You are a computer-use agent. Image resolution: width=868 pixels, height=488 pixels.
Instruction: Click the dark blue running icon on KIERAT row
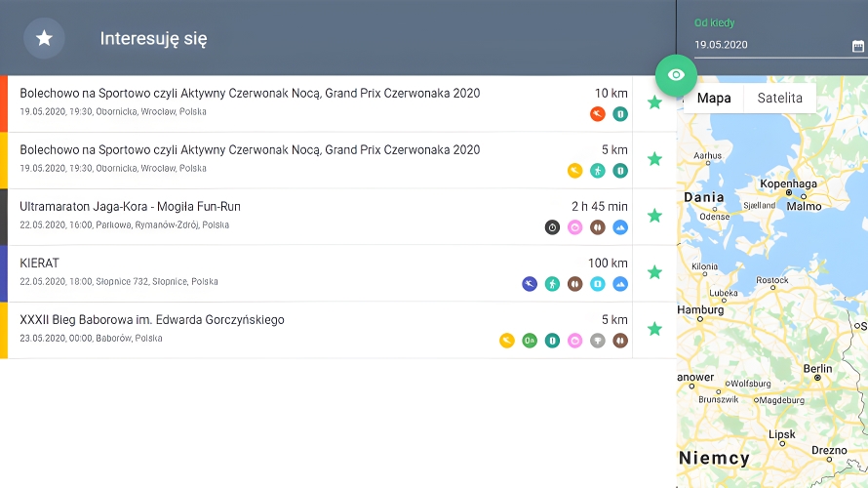coord(530,284)
